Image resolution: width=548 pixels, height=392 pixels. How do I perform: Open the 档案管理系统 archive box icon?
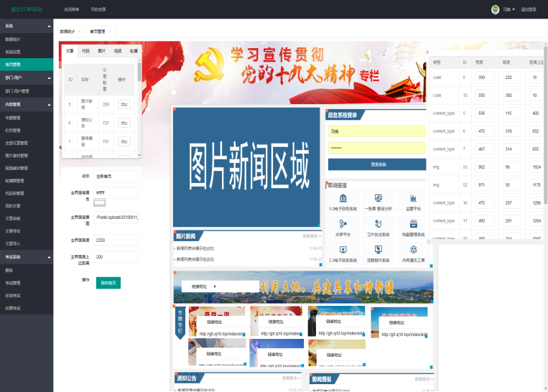[414, 223]
